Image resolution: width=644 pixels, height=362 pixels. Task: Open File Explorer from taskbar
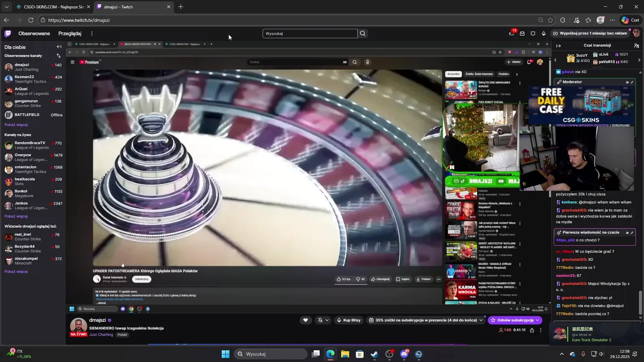pyautogui.click(x=345, y=354)
